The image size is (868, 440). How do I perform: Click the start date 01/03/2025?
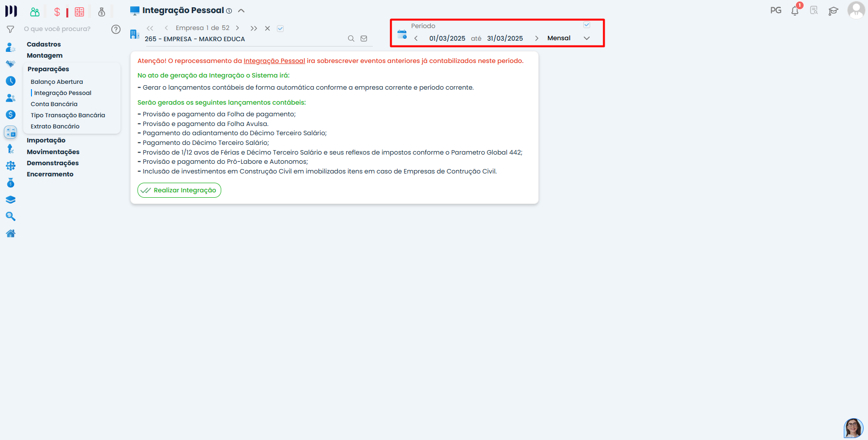tap(447, 38)
